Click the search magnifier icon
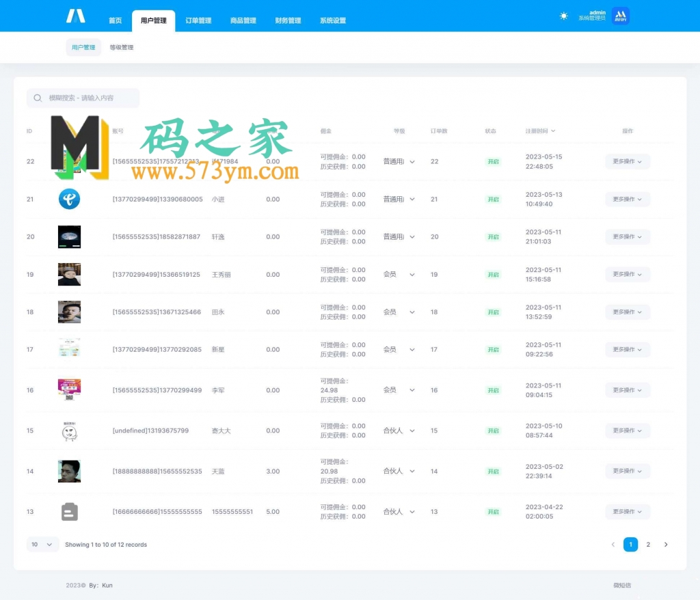 point(38,98)
